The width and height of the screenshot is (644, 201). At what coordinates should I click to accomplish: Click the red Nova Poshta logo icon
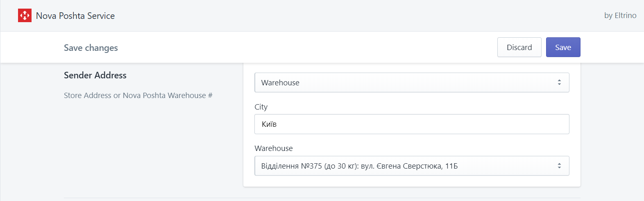25,16
